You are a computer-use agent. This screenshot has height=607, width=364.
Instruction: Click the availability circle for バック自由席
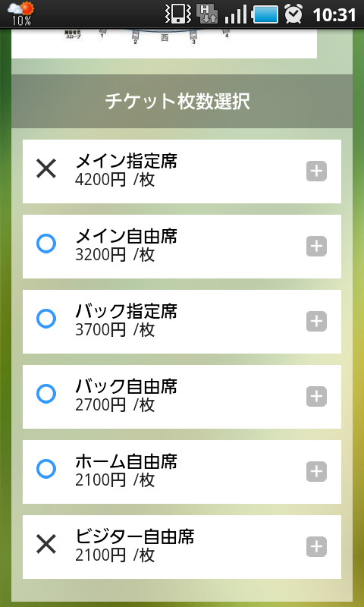[46, 394]
